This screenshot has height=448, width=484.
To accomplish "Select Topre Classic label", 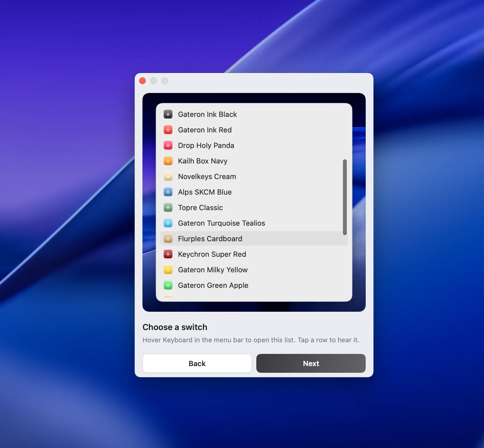I will coord(200,208).
